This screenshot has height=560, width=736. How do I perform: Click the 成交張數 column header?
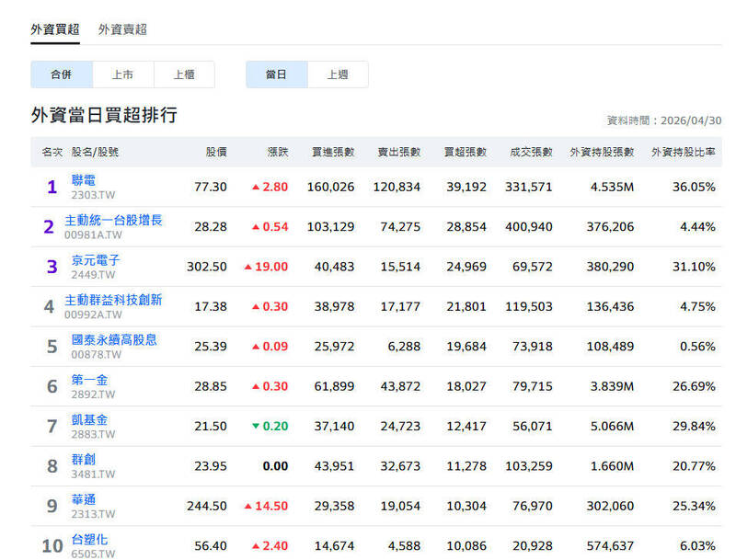(x=532, y=152)
